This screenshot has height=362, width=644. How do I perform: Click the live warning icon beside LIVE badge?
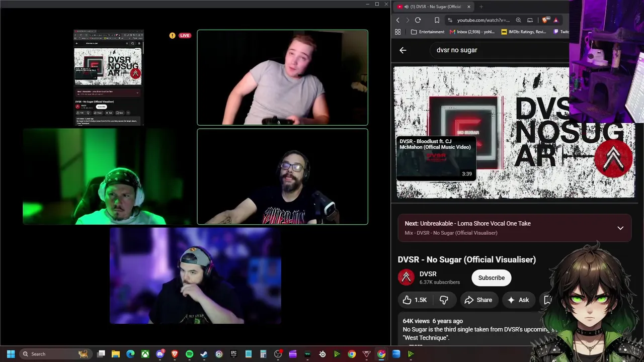(x=173, y=36)
